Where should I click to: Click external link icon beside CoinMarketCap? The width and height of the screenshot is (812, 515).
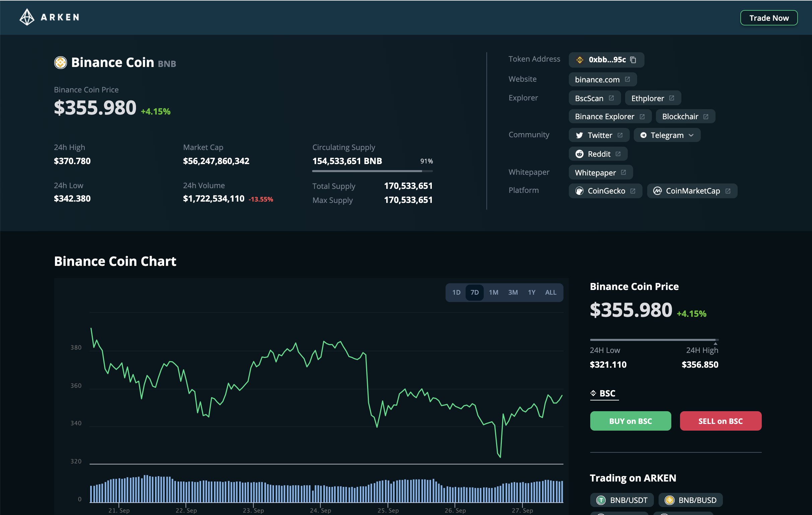728,191
